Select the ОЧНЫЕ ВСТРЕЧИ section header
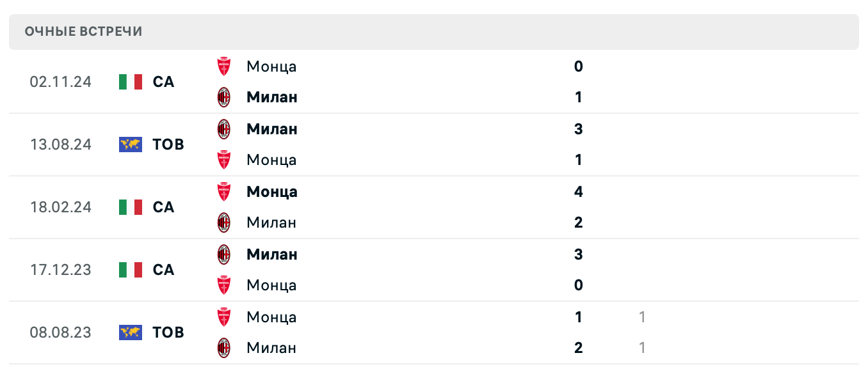The width and height of the screenshot is (868, 376). (84, 31)
